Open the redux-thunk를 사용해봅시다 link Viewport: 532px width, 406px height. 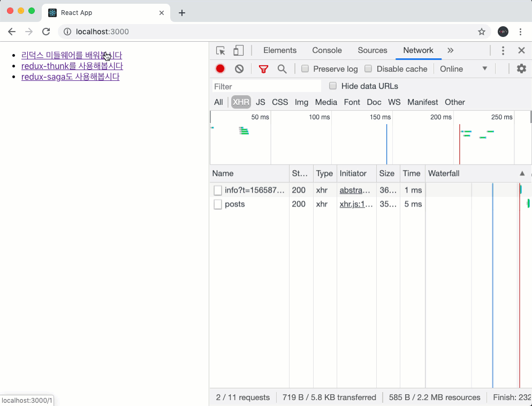[72, 66]
